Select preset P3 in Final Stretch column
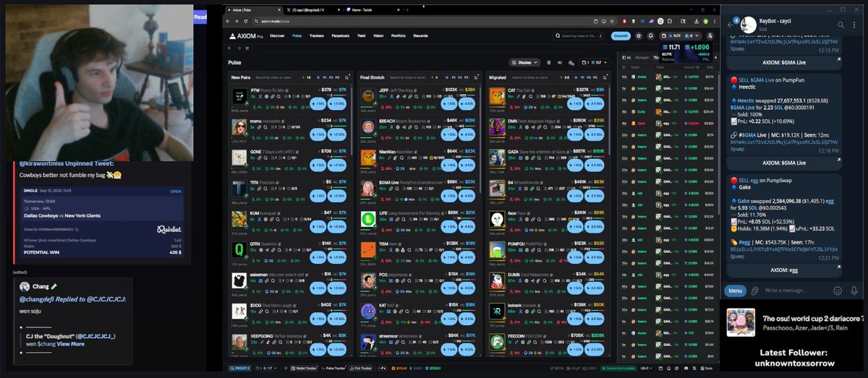The height and width of the screenshot is (378, 868). 466,77
